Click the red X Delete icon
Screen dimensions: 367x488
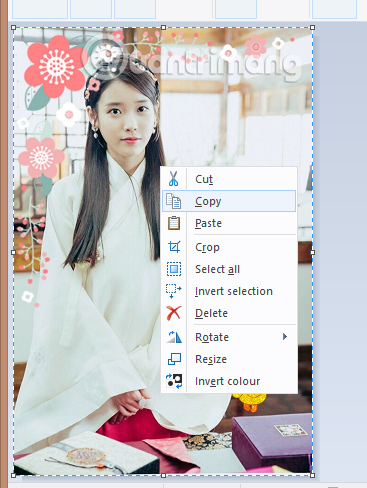174,313
